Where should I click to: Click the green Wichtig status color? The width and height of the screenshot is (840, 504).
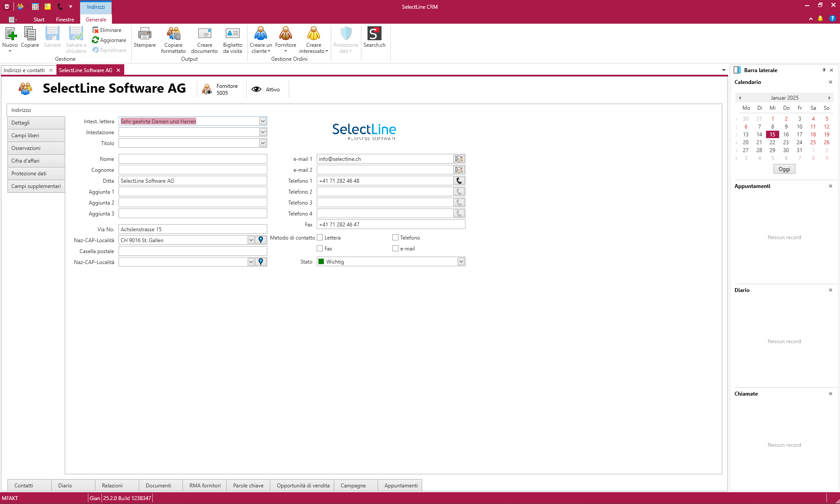(x=321, y=261)
